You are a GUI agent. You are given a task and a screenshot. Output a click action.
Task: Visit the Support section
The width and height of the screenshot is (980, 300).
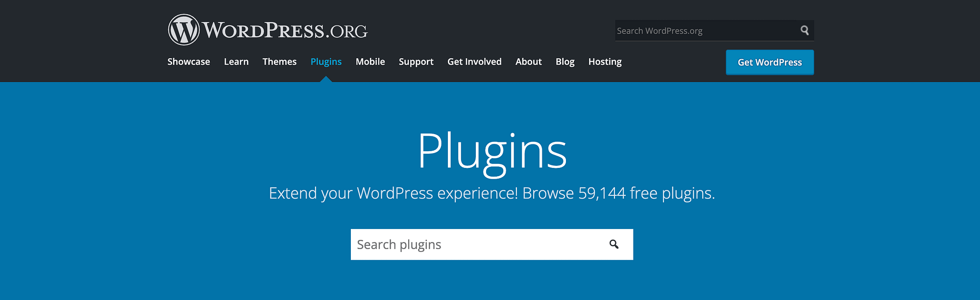pyautogui.click(x=416, y=62)
